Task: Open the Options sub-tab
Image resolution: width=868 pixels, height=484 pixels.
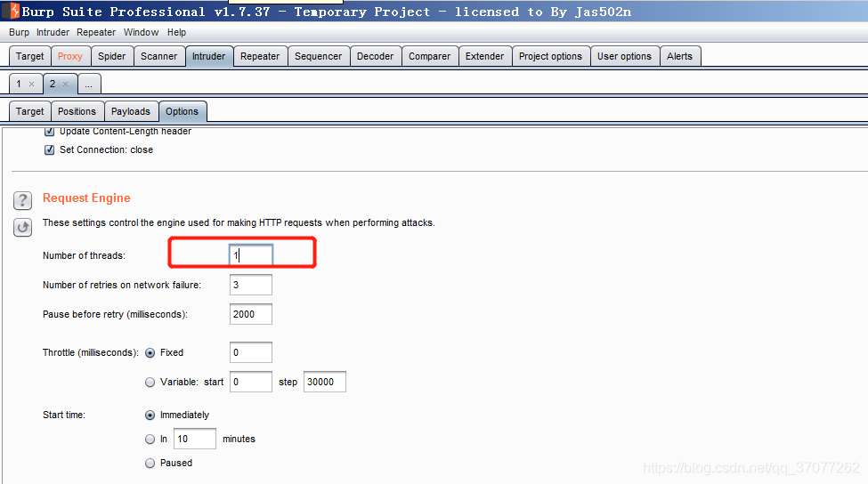Action: [x=183, y=112]
